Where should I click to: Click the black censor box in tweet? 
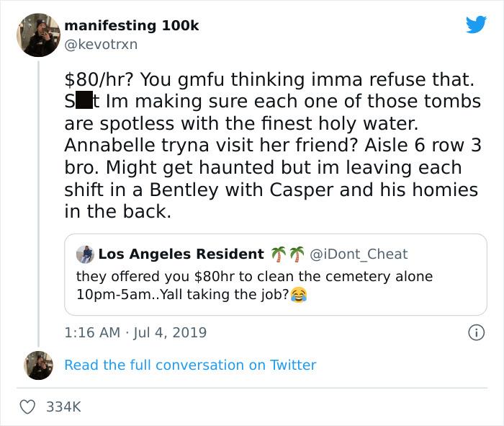coord(84,101)
